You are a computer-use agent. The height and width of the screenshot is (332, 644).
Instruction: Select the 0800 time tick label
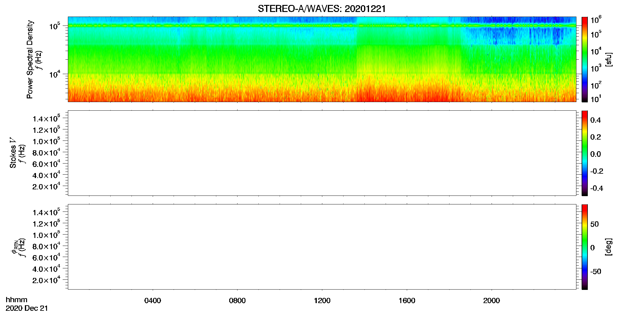(x=237, y=301)
